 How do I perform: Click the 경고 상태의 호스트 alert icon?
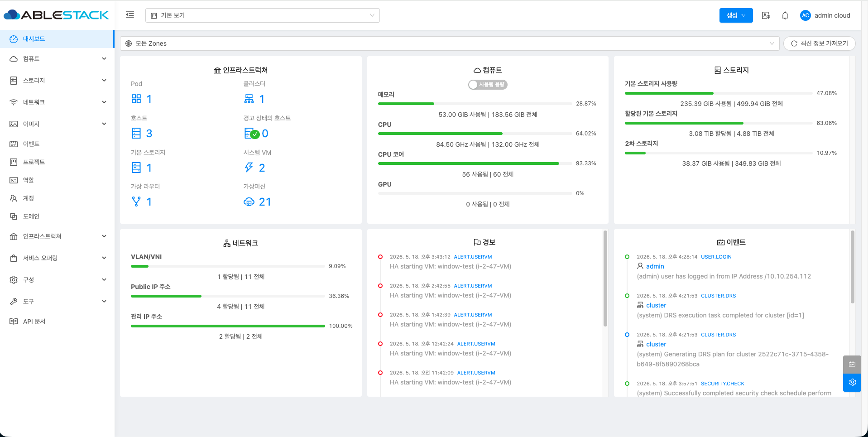[251, 133]
